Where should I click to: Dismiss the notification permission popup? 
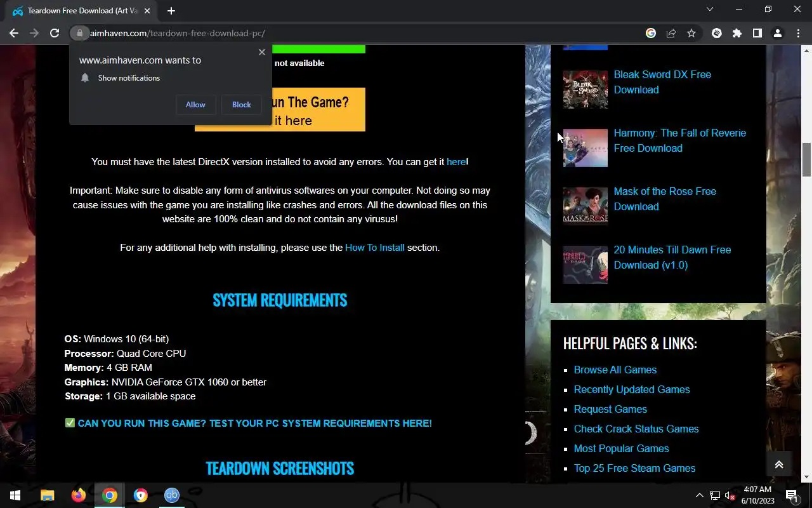(x=262, y=52)
